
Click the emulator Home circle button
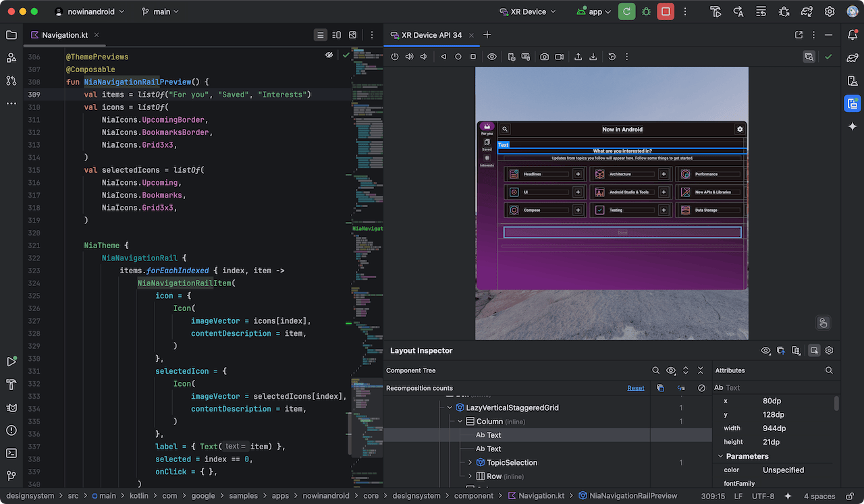tap(458, 57)
